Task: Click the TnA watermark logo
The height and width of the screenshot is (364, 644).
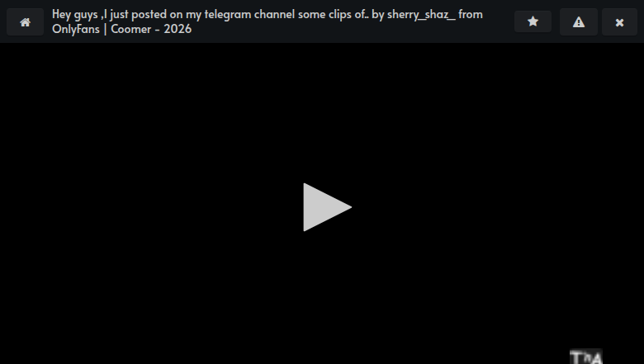Action: [x=585, y=357]
